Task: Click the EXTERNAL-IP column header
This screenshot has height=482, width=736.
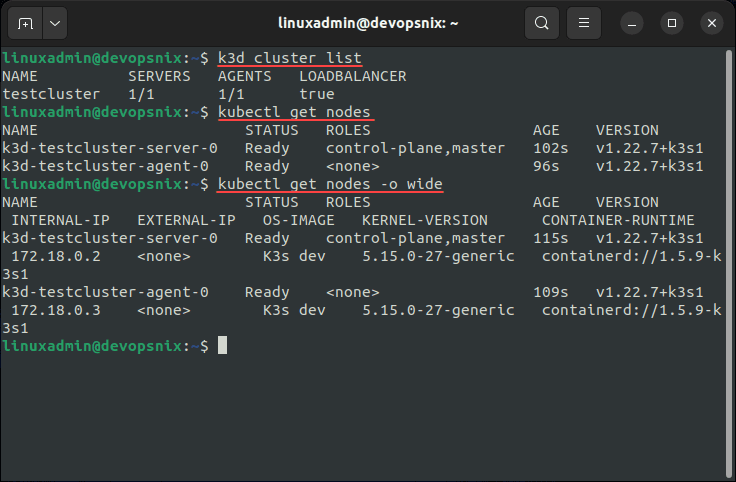Action: point(186,220)
